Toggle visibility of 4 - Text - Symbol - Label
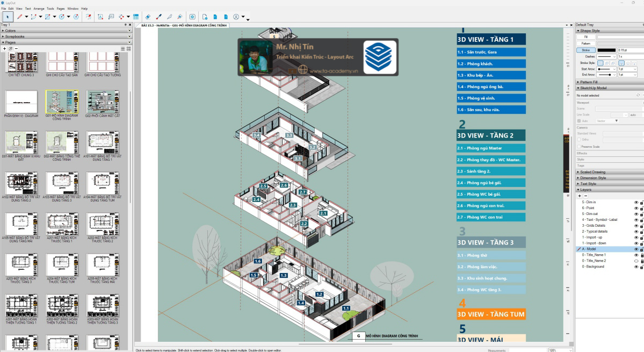644x352 pixels. coord(636,220)
